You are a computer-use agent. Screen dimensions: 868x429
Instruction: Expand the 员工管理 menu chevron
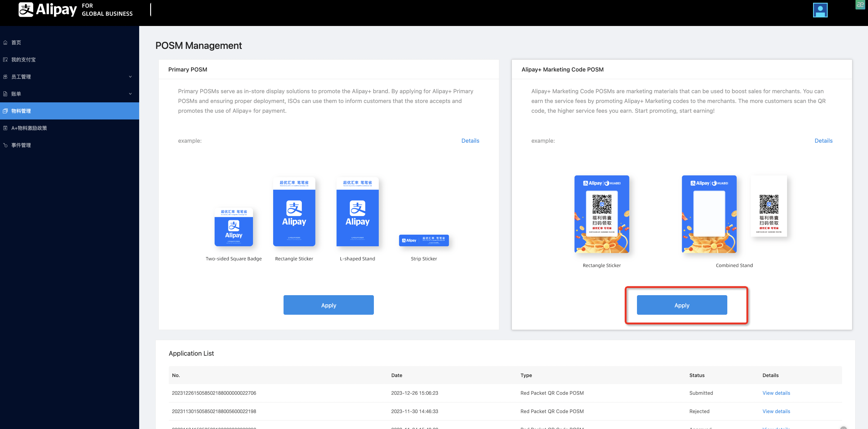[130, 77]
